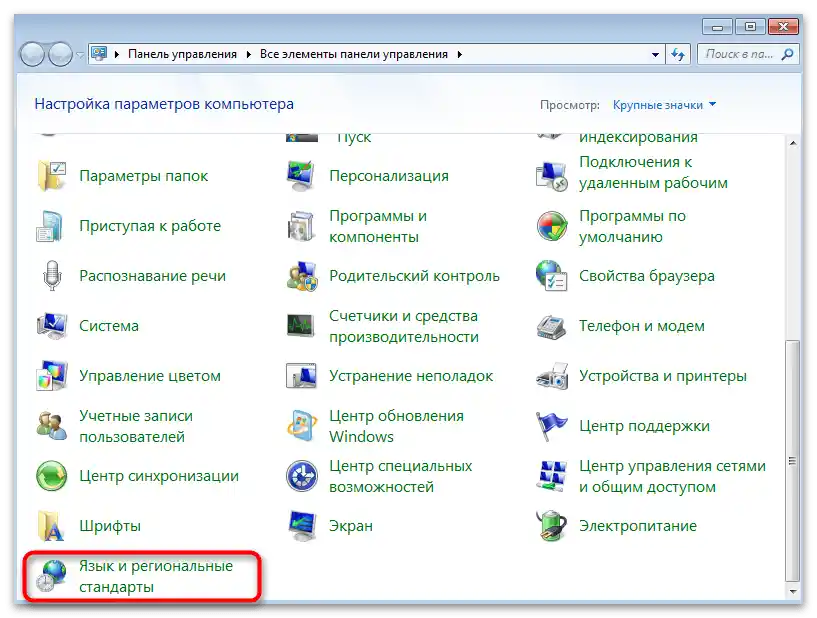Click the Система computer icon
This screenshot has width=817, height=618.
coord(52,326)
